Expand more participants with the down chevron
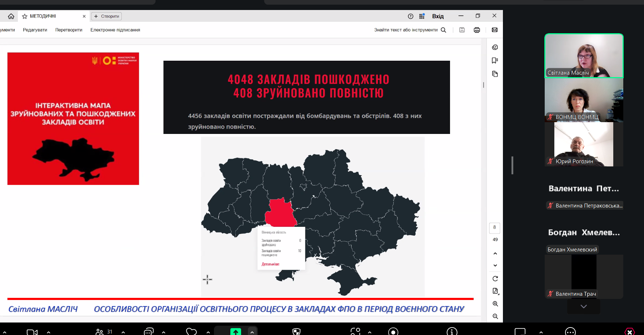This screenshot has height=335, width=644. point(583,306)
